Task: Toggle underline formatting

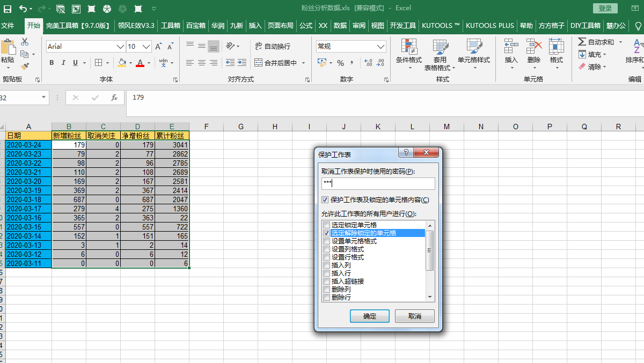Action: click(x=76, y=63)
